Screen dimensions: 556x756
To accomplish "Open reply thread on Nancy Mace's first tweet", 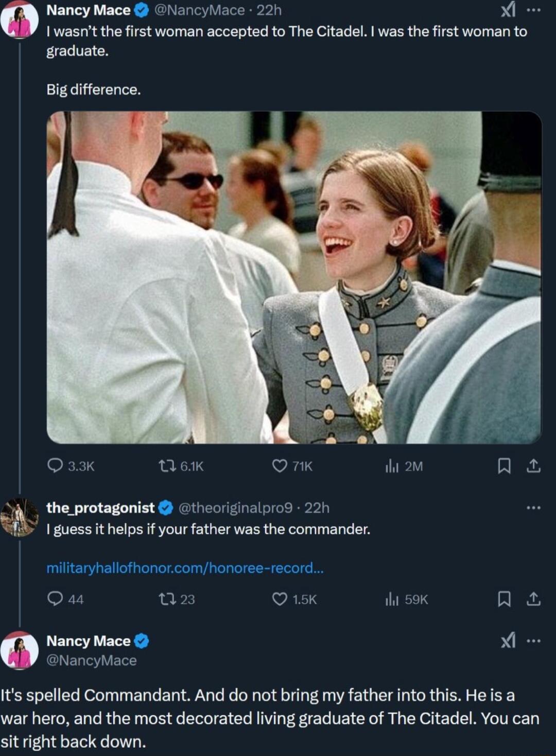I will click(55, 466).
